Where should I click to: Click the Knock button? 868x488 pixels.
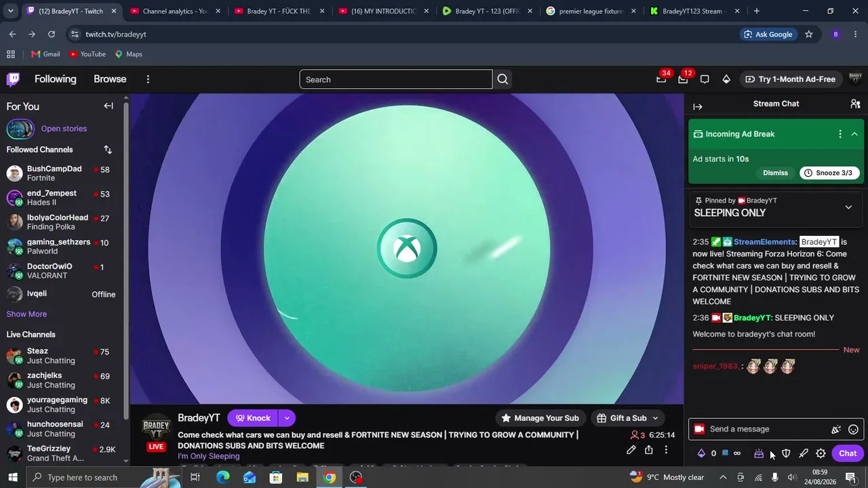(253, 418)
